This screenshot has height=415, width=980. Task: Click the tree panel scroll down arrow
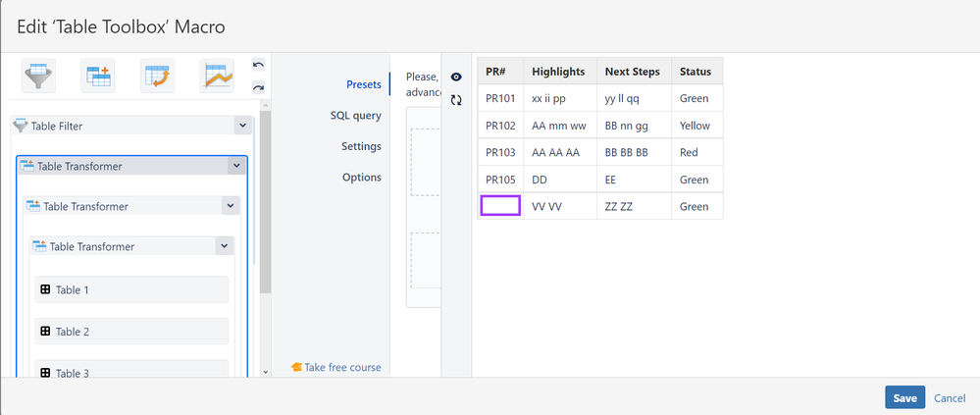click(x=265, y=372)
